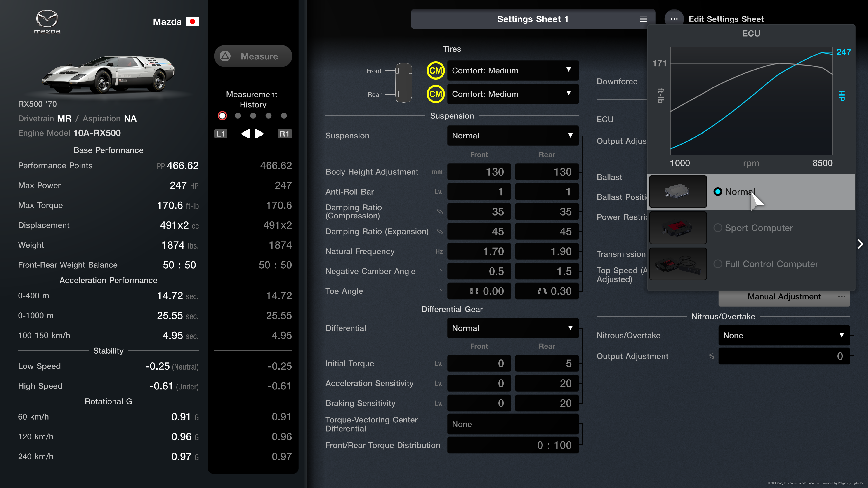
Task: Select the Normal ECU radio button
Action: click(x=717, y=191)
